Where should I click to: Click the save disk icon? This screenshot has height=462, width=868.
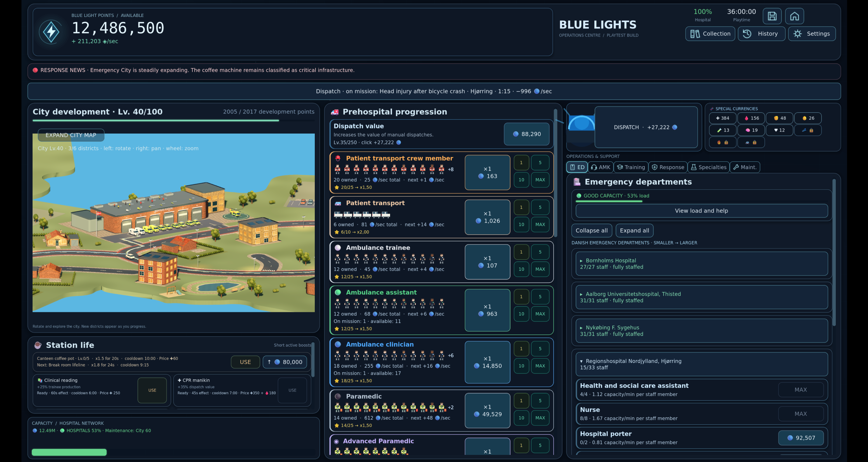click(772, 16)
